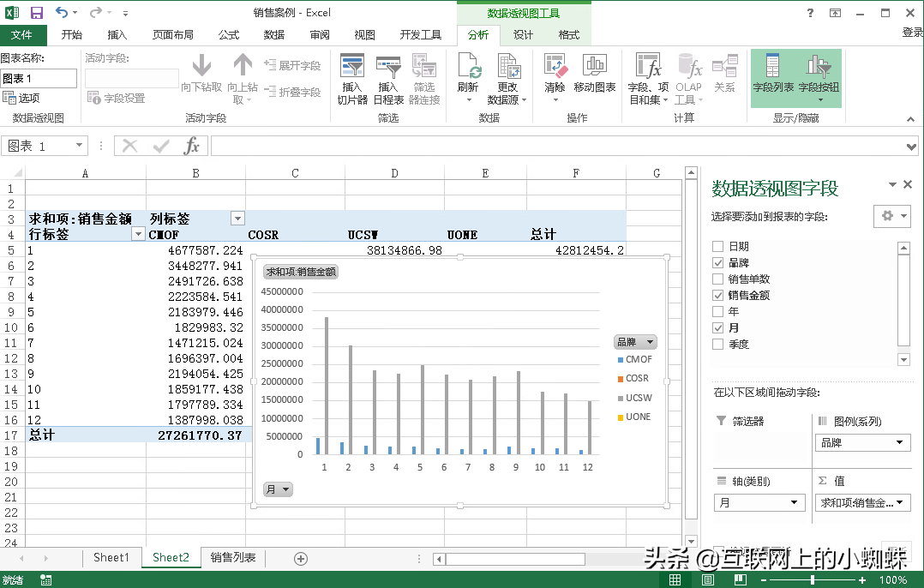Click the Drill Up (向上钻取) arrow

(x=243, y=78)
